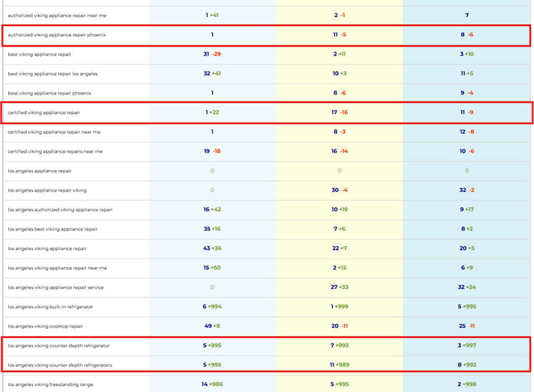This screenshot has width=534, height=392.
Task: Select the 'los angeles viking freestanding range' keyword
Action: pyautogui.click(x=51, y=384)
